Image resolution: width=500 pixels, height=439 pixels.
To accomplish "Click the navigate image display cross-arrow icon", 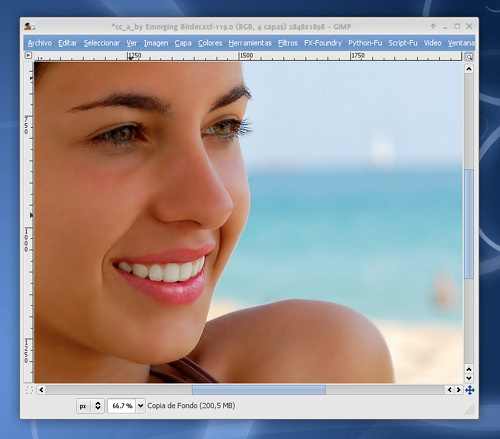I will pyautogui.click(x=470, y=390).
